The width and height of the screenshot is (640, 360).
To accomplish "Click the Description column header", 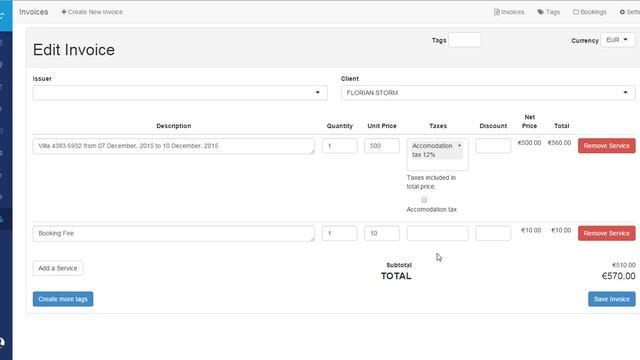I will click(x=174, y=126).
